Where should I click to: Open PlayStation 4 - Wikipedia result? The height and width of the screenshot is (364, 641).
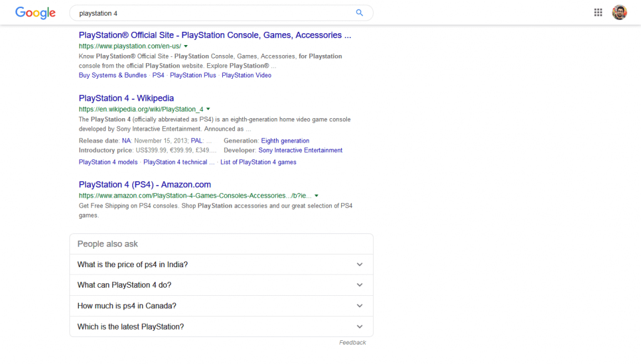coord(126,98)
